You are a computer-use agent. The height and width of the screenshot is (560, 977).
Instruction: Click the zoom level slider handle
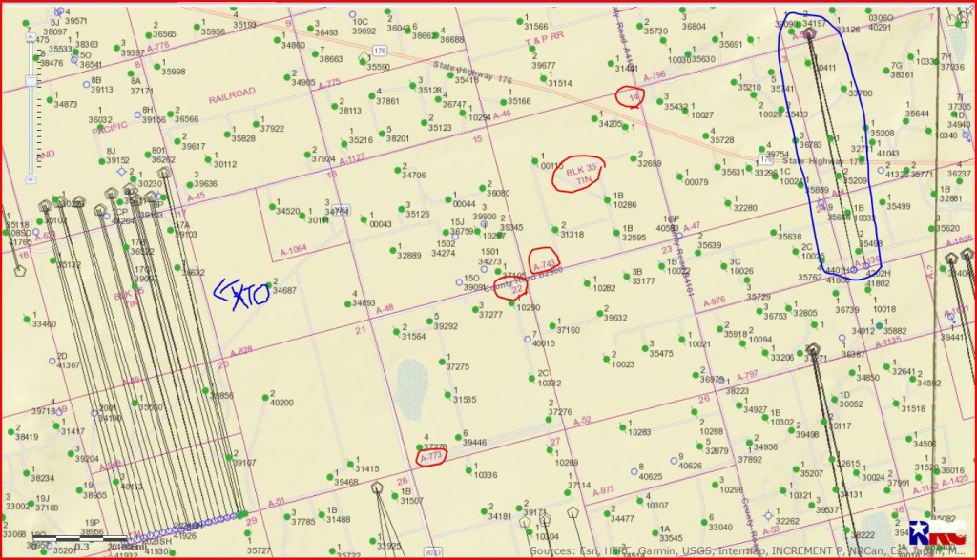[x=31, y=80]
